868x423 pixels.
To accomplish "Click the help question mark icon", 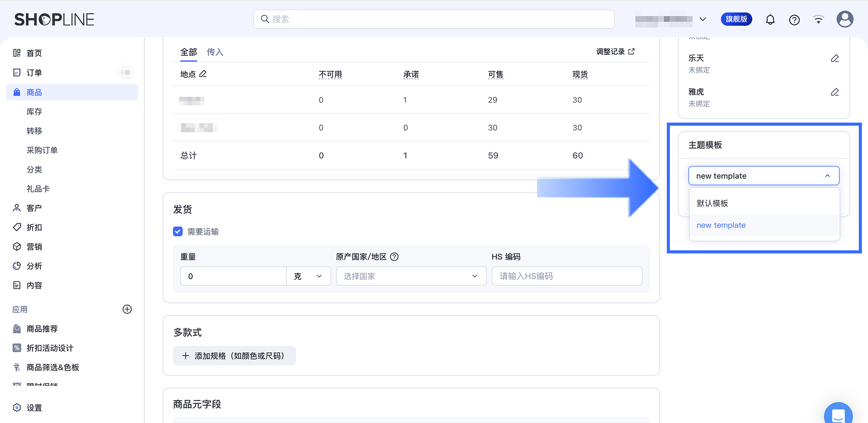I will [794, 20].
